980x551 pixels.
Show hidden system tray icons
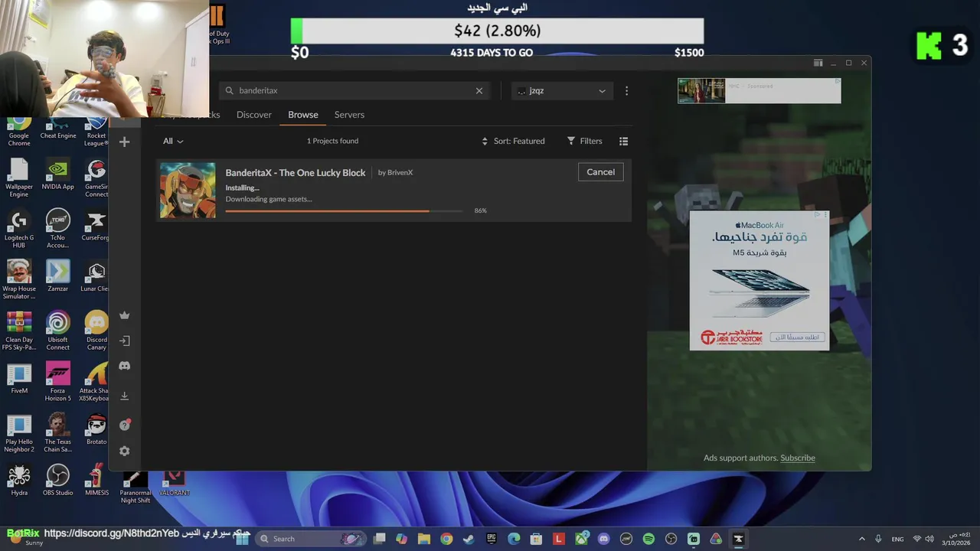861,539
